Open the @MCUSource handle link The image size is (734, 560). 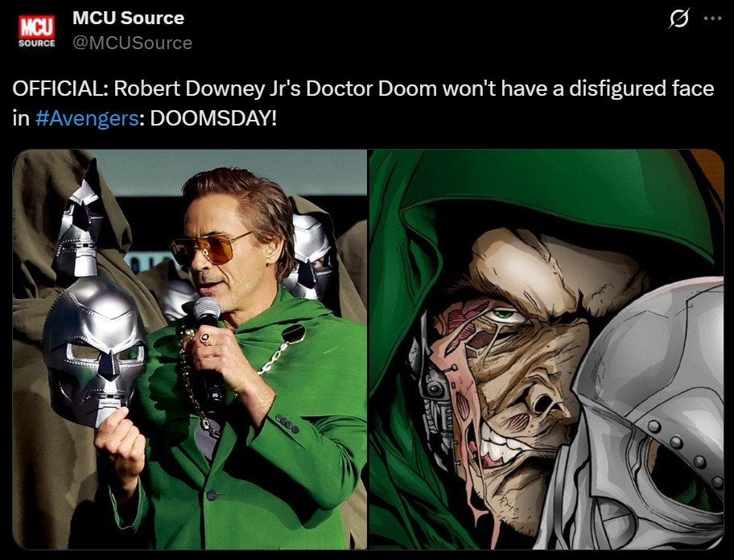click(x=133, y=43)
